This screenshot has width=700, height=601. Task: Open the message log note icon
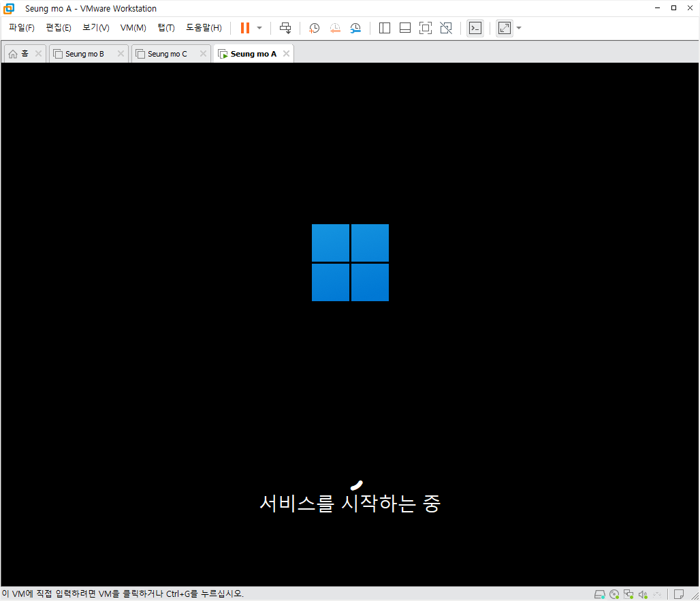679,594
